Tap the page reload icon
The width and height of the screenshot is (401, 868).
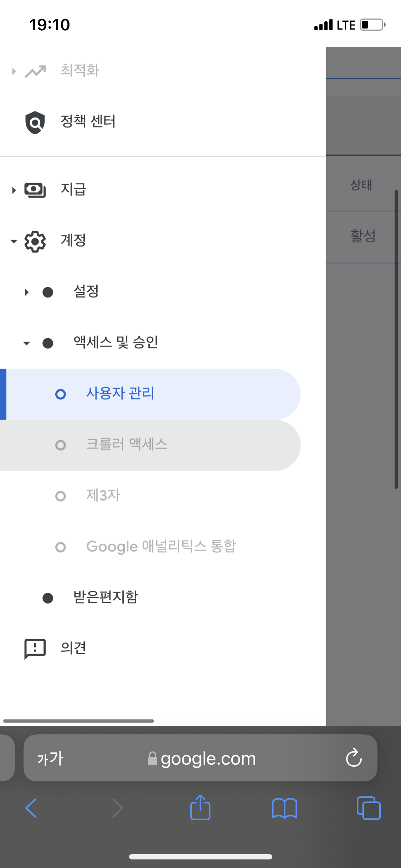pos(354,758)
